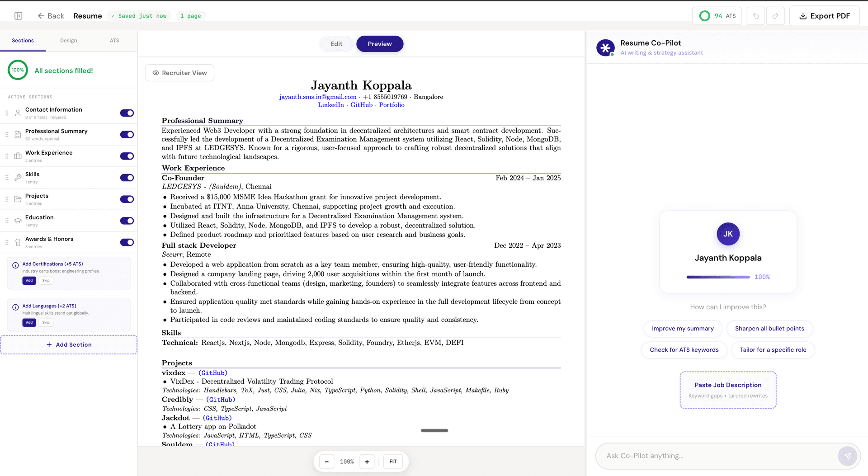Open the Jackdot GitHub link

tap(217, 418)
